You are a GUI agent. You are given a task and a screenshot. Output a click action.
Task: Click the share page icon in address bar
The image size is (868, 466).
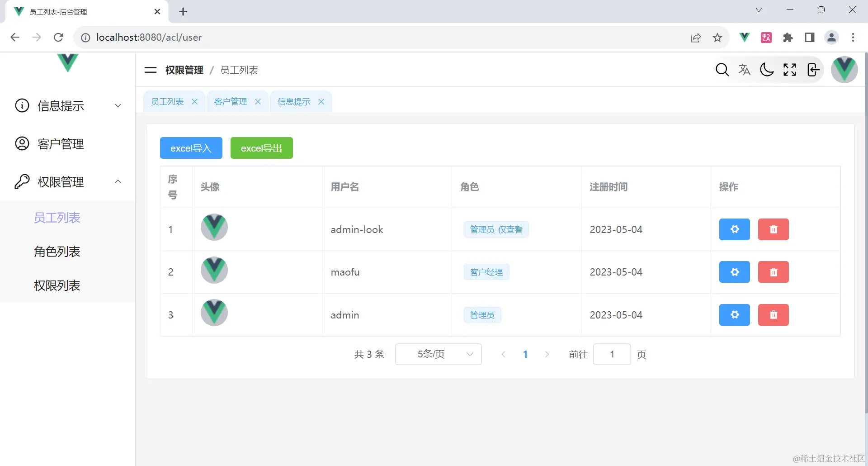tap(696, 38)
